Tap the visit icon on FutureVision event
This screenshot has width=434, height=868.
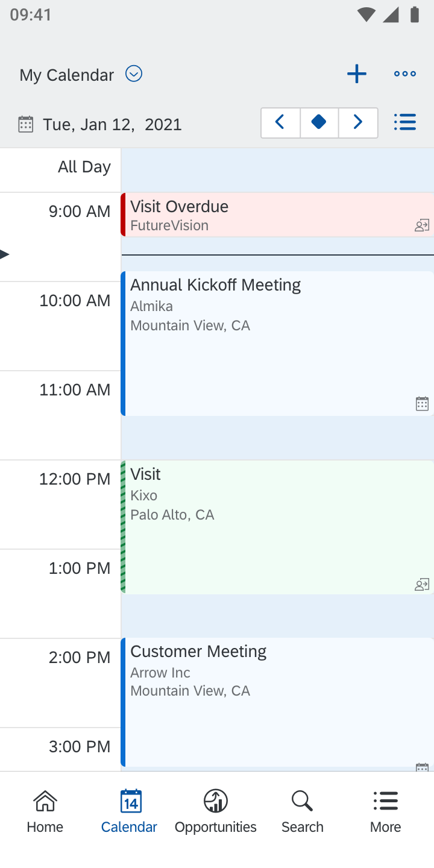(422, 226)
